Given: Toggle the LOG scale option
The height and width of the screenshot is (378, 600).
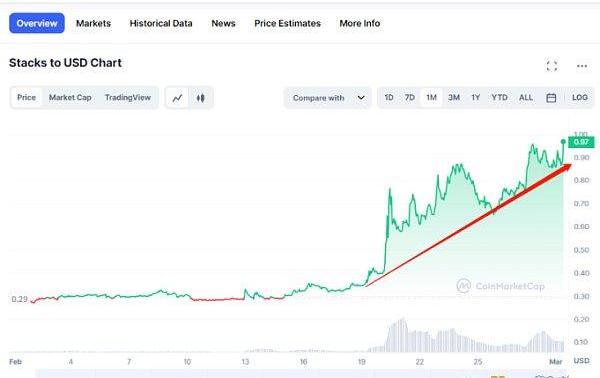Looking at the screenshot, I should coord(580,98).
